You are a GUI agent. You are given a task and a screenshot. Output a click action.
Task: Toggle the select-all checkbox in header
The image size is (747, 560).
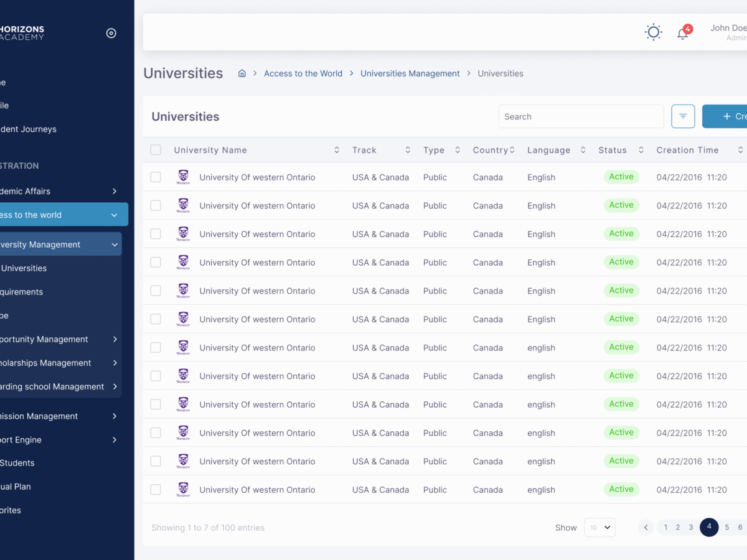[156, 150]
